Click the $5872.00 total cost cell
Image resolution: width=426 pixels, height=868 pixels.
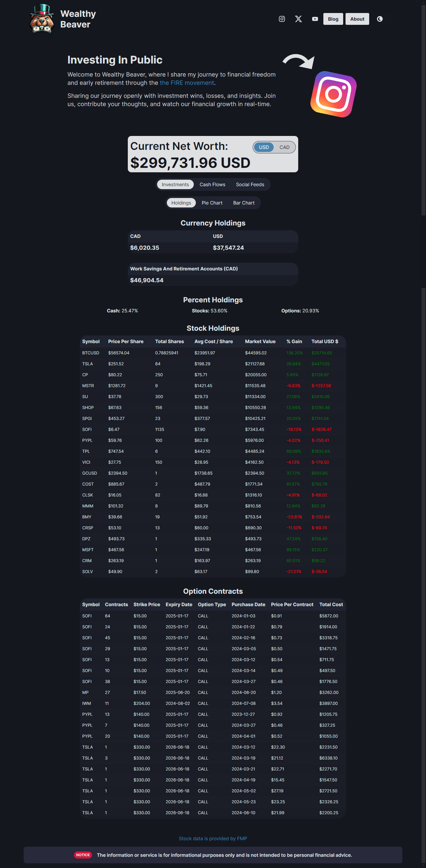pos(328,616)
